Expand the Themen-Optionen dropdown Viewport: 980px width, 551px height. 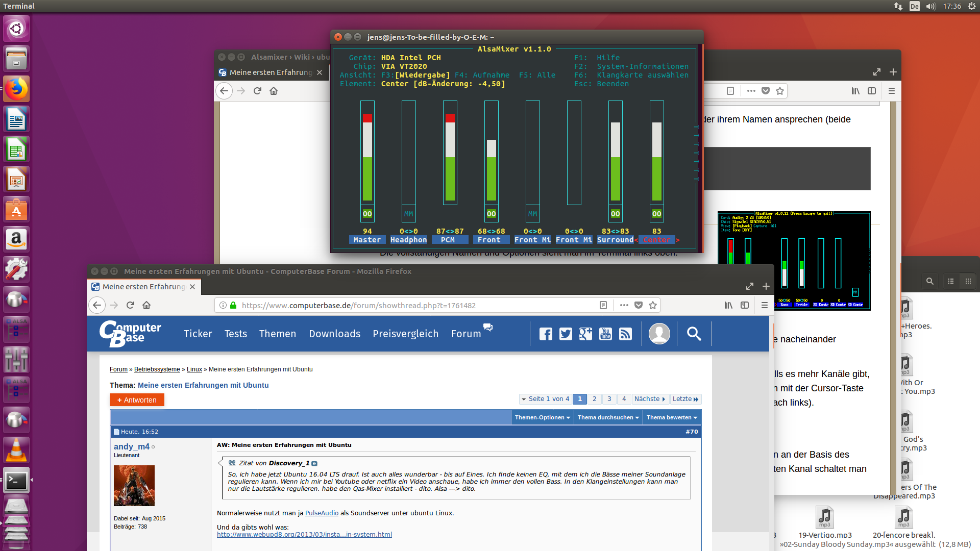(542, 417)
